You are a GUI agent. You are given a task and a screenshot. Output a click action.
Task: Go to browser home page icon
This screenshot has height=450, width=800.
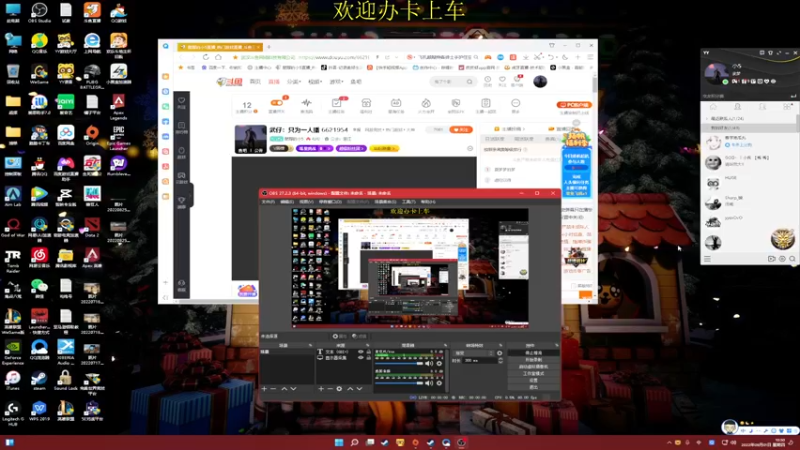tap(218, 57)
